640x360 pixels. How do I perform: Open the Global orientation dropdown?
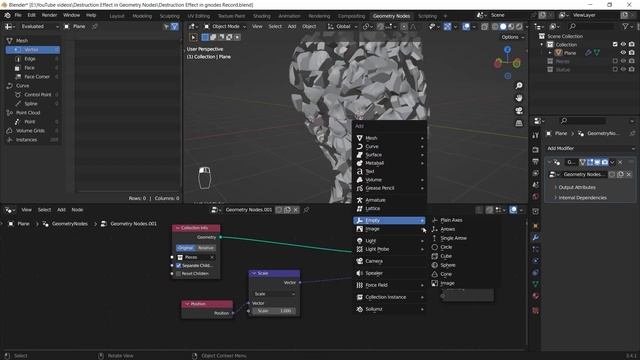click(x=342, y=27)
